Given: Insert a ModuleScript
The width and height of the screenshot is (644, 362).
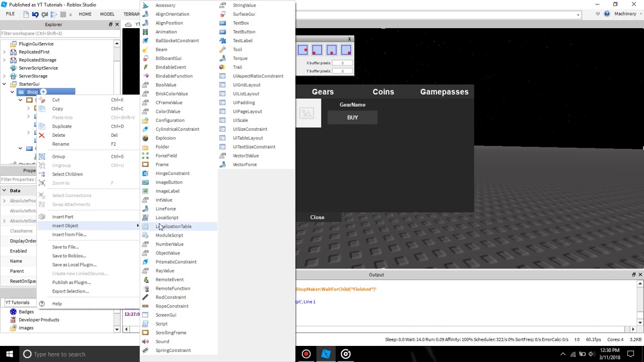Looking at the screenshot, I should click(x=179, y=235).
